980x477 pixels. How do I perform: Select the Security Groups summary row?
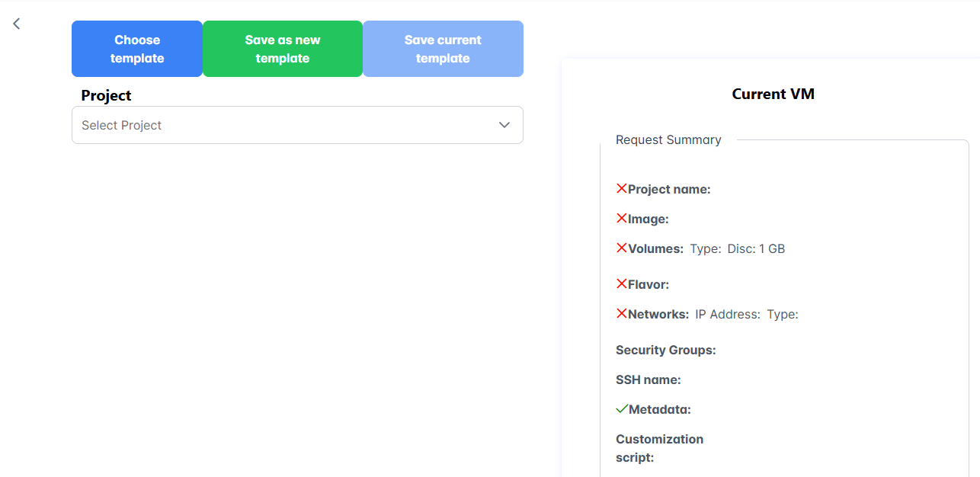tap(665, 351)
